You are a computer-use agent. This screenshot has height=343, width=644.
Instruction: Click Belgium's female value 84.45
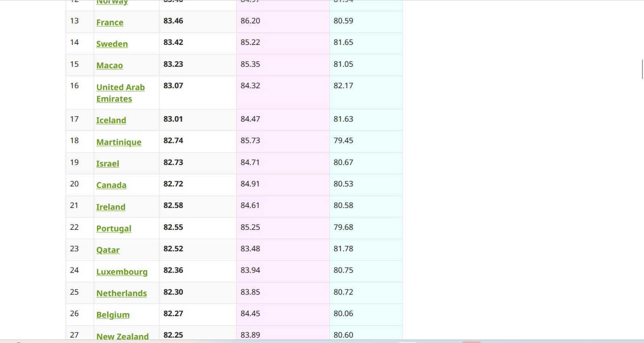tap(250, 314)
